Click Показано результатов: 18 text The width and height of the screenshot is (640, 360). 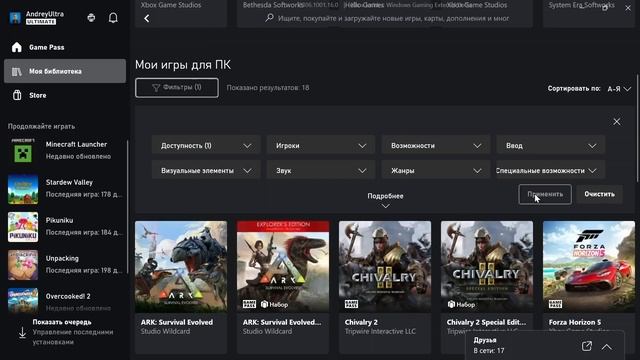point(268,88)
